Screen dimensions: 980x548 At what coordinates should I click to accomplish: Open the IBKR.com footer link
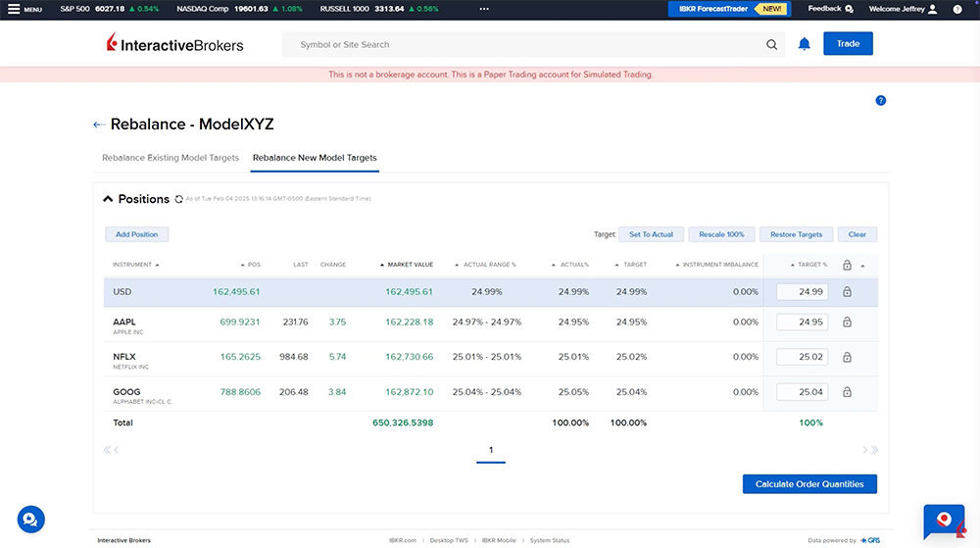[x=403, y=540]
